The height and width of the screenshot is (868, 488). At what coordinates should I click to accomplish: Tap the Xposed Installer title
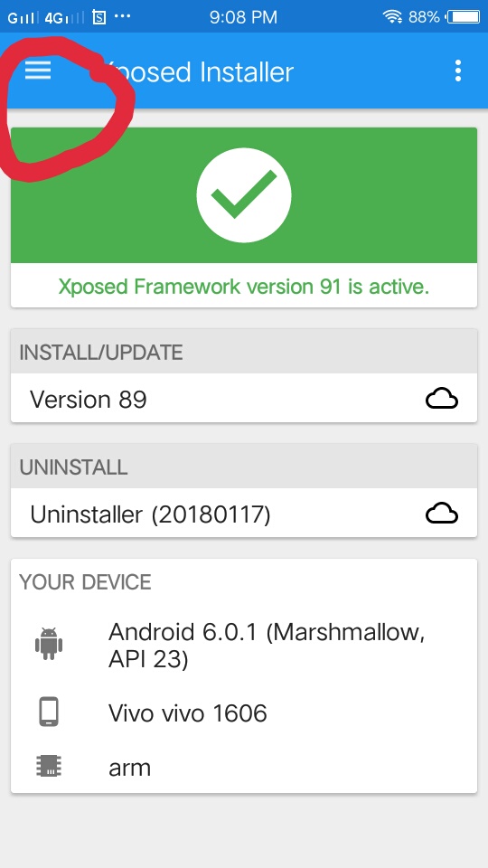click(x=198, y=72)
